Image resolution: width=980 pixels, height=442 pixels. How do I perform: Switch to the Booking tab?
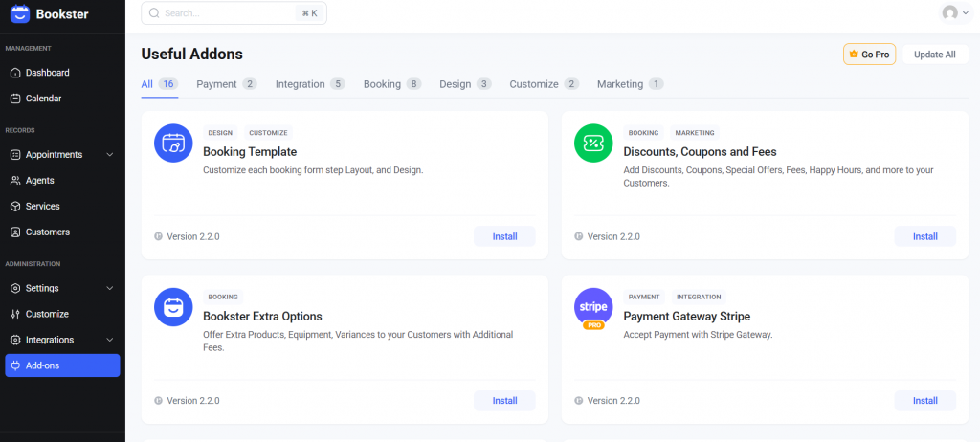pyautogui.click(x=392, y=84)
